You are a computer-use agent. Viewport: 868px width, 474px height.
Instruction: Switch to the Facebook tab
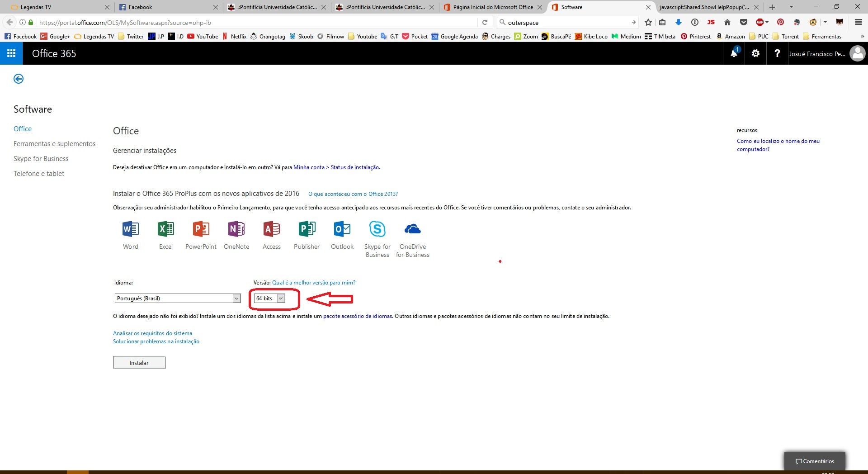click(167, 7)
